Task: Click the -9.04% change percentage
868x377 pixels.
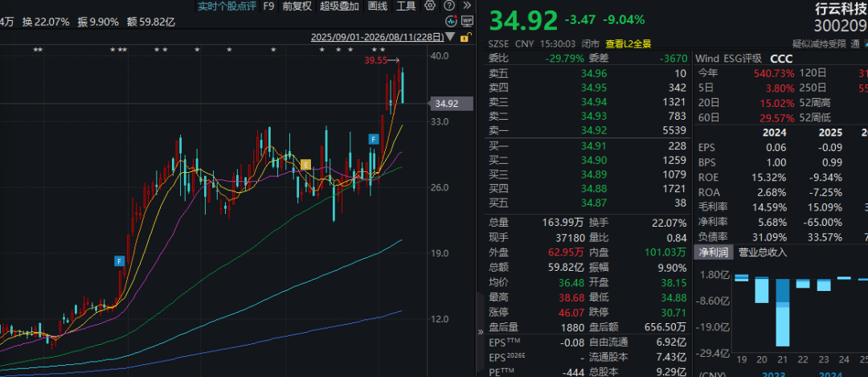Action: (x=624, y=20)
